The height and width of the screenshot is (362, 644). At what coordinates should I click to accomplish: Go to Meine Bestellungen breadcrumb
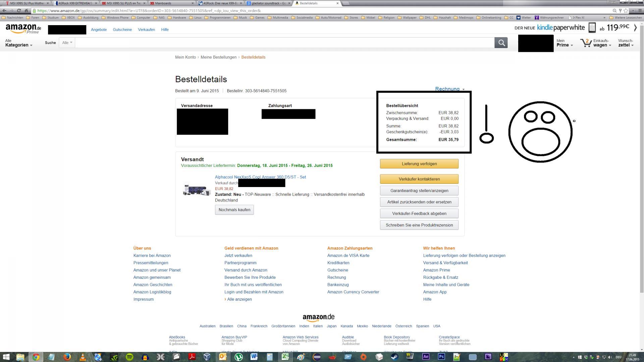tap(218, 57)
